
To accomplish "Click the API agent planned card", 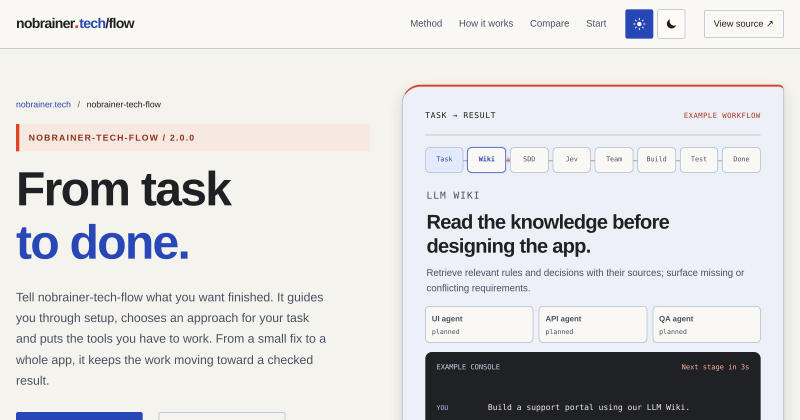I will (x=593, y=325).
